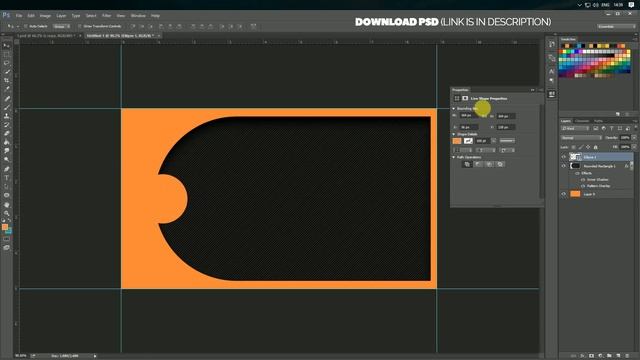Viewport: 640px width, 360px height.
Task: Select the Horizontal Type tool
Action: pos(7,178)
